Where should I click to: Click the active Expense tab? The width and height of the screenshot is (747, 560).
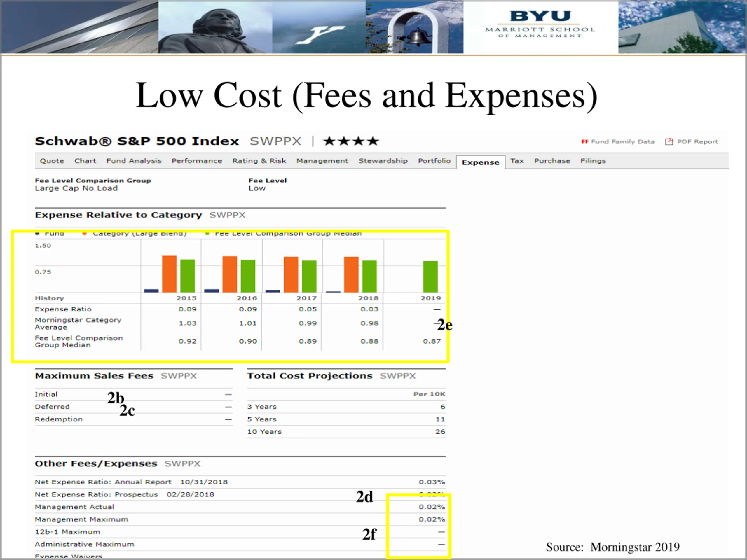(x=481, y=162)
